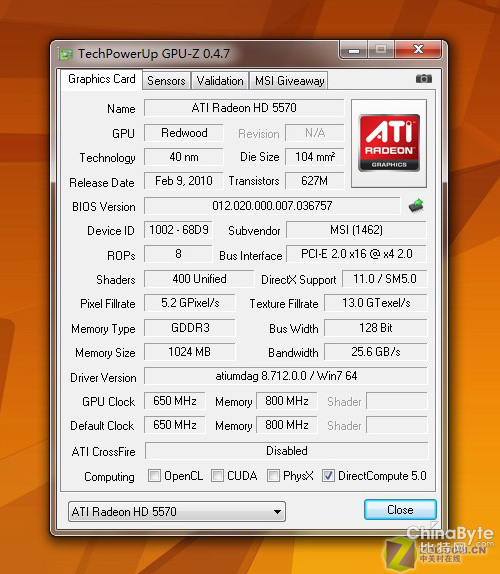Image resolution: width=500 pixels, height=574 pixels.
Task: Switch to the Graphics Card tab
Action: (x=101, y=79)
